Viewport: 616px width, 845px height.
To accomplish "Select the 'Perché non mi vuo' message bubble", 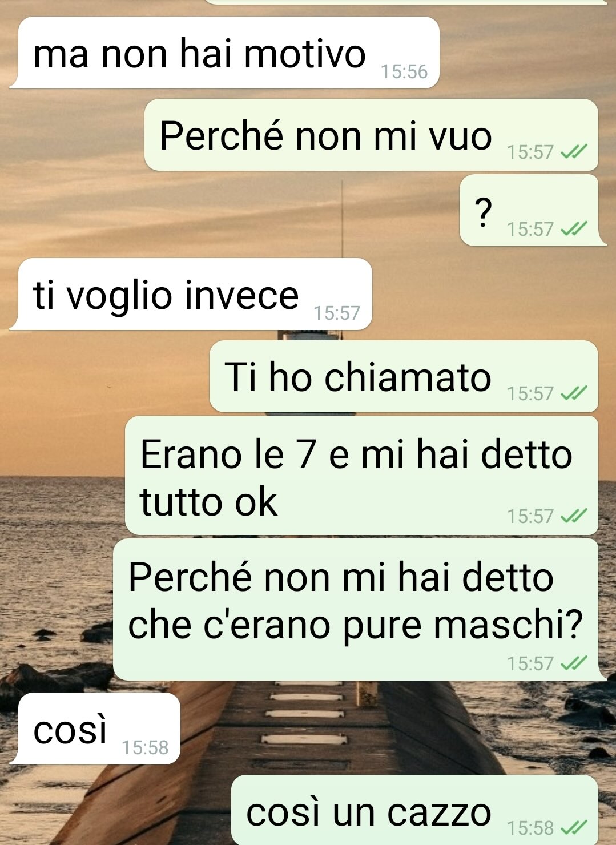I will click(371, 135).
